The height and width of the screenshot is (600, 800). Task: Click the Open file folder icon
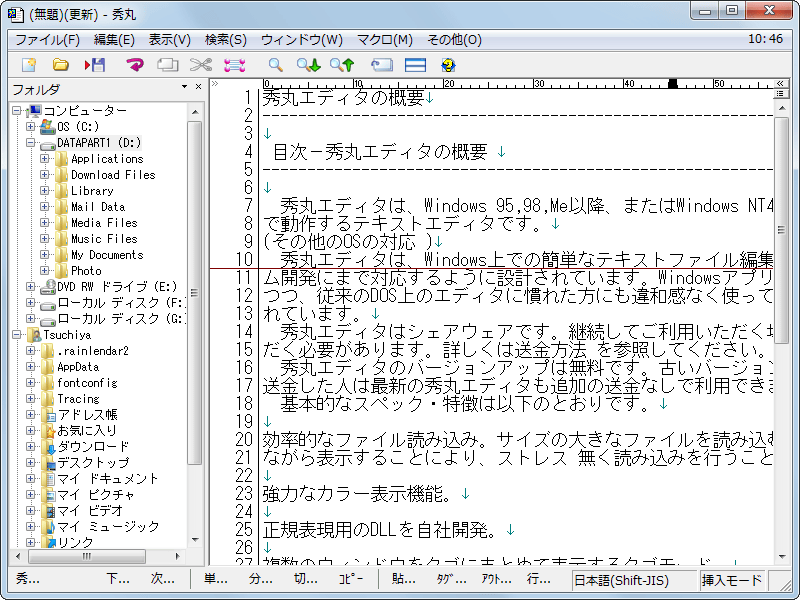61,65
